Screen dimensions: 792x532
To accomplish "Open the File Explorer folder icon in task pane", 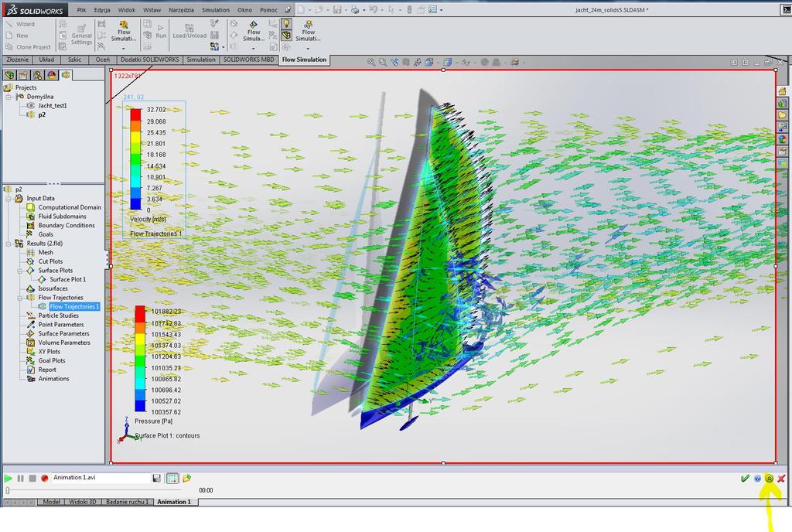I will click(x=783, y=115).
